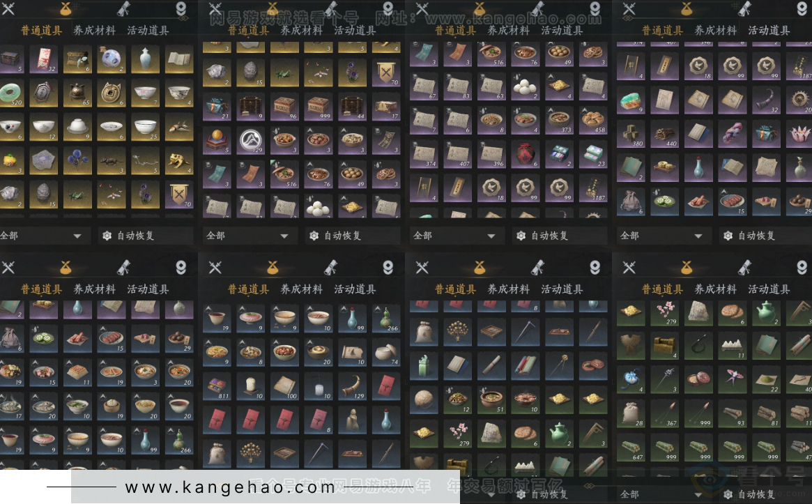Select the green jade ring item showing 520
The image size is (812, 504).
coord(10,93)
